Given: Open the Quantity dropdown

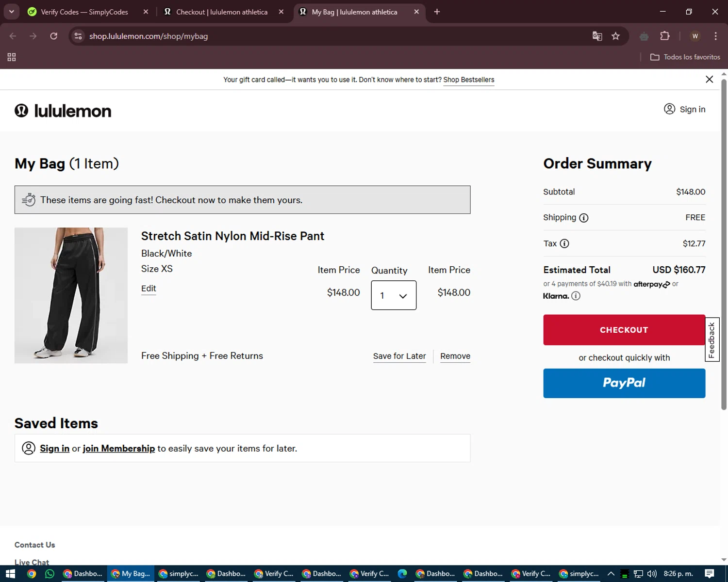Looking at the screenshot, I should click(x=394, y=295).
